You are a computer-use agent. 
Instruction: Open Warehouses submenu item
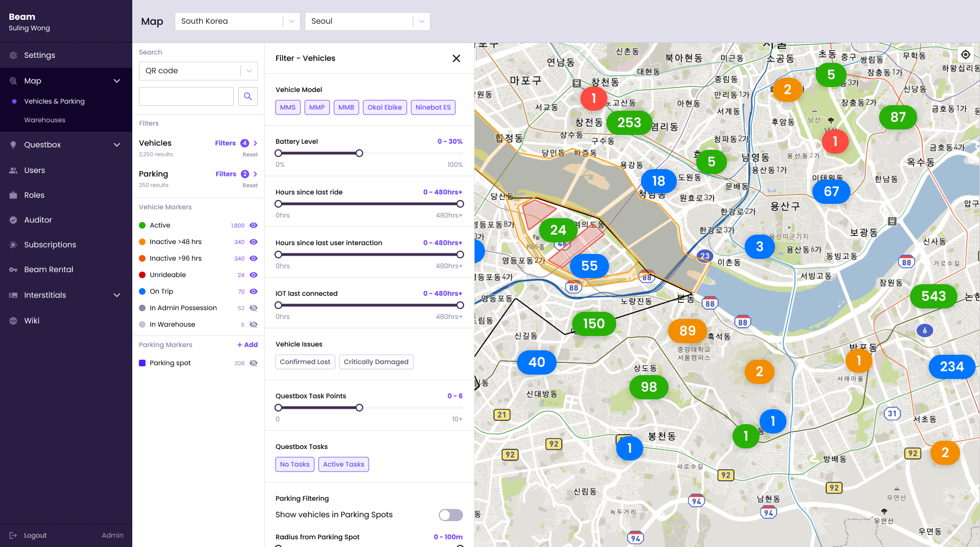pos(45,120)
